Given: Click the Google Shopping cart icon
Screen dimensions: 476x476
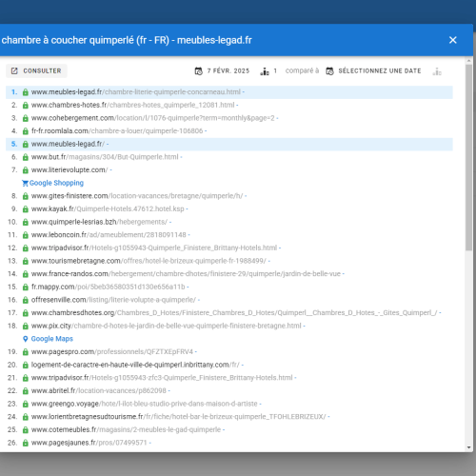Looking at the screenshot, I should [25, 183].
